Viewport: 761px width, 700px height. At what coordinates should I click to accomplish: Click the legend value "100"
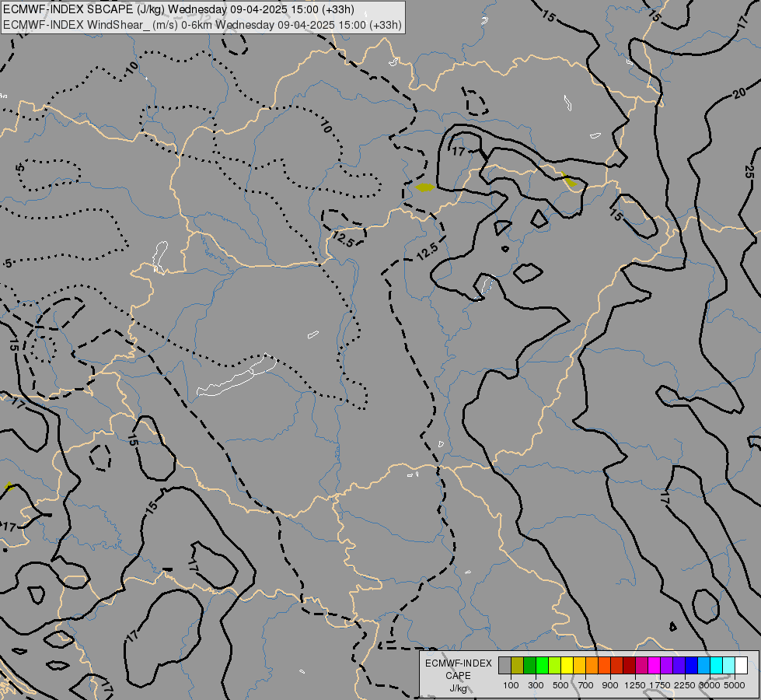(x=511, y=685)
